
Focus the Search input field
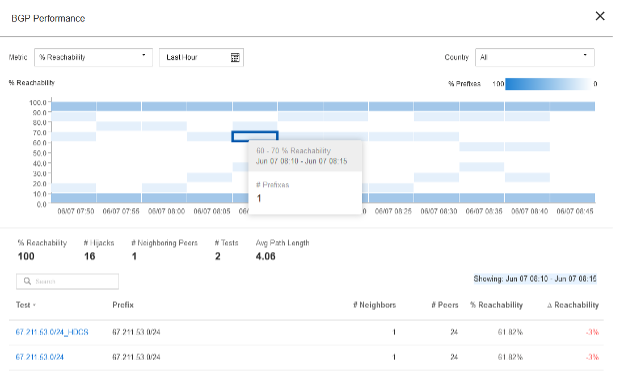[x=67, y=281]
